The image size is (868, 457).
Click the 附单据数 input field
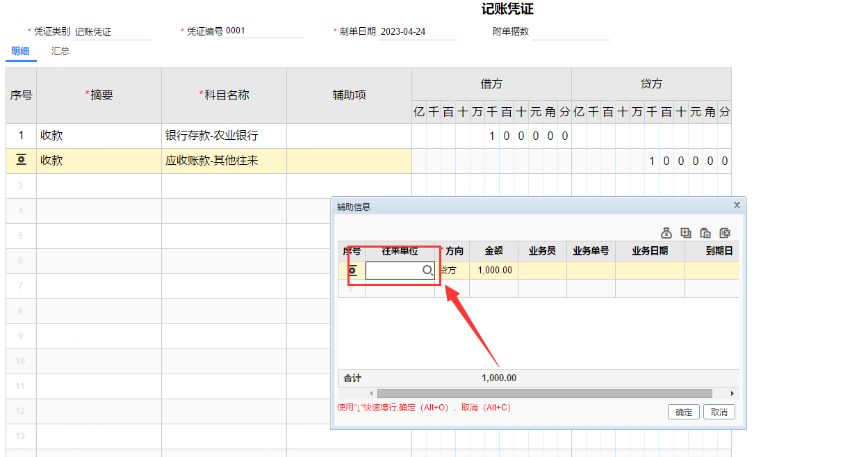(x=571, y=32)
